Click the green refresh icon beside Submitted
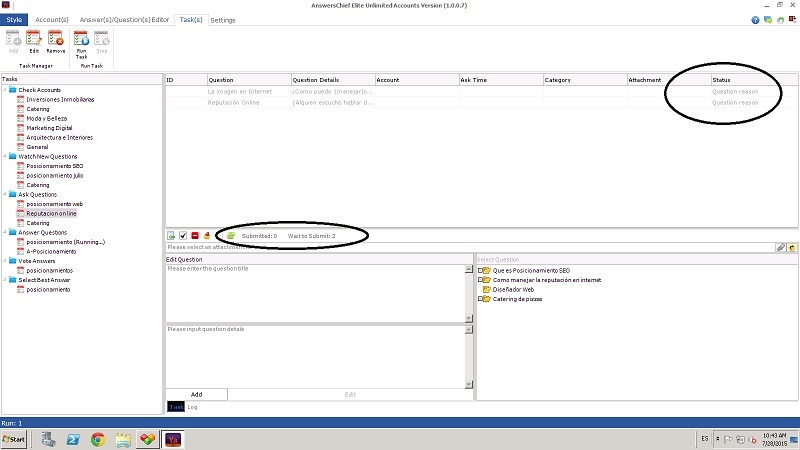 click(x=231, y=235)
